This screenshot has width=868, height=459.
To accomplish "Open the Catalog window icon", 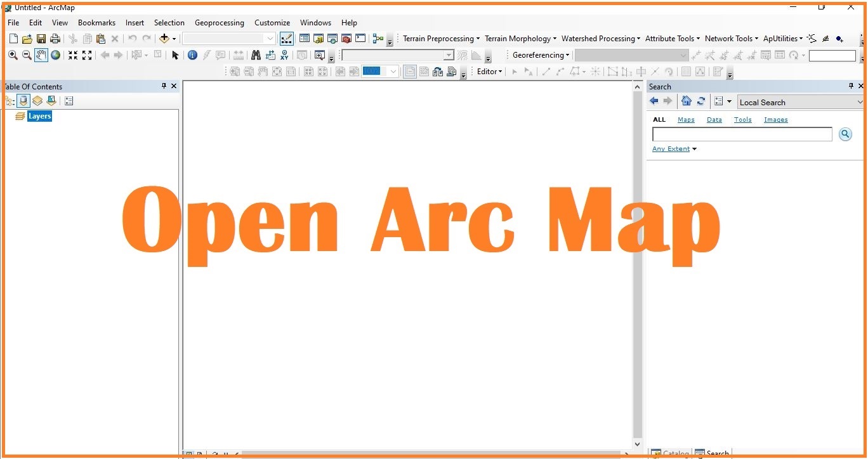I will coord(319,39).
